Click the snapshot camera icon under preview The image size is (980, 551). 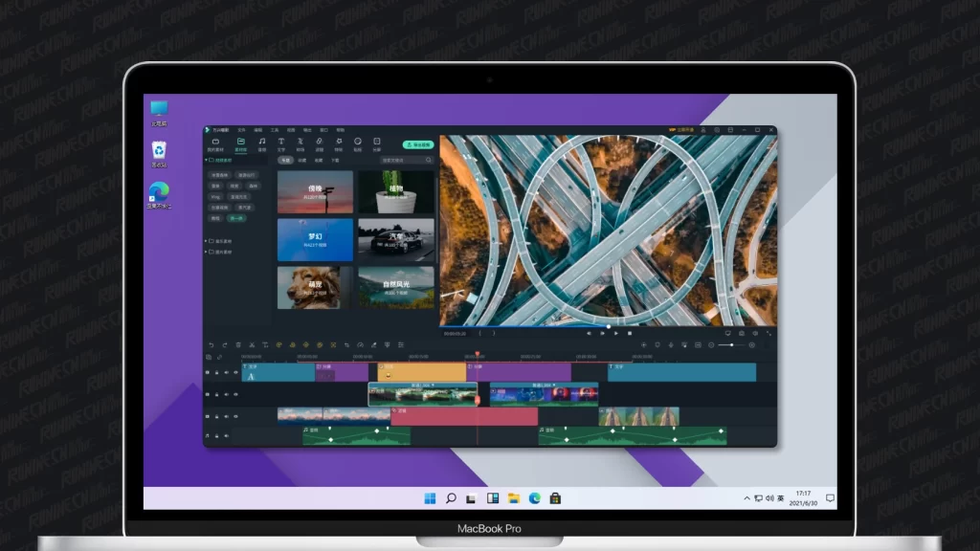click(741, 333)
